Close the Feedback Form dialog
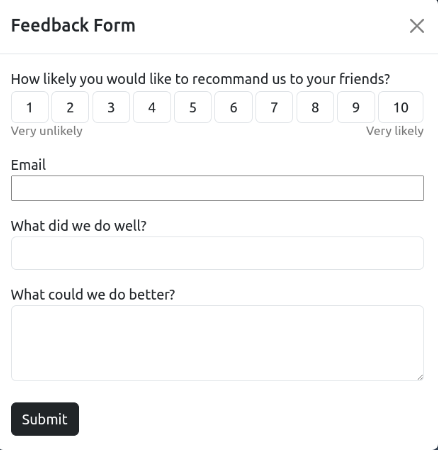Screen dimensions: 438x450 (x=417, y=26)
